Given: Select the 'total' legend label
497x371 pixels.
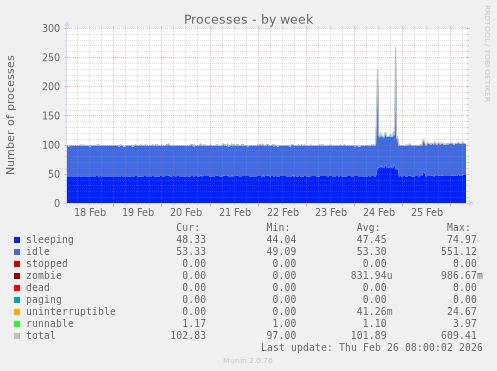Looking at the screenshot, I should coord(41,336).
